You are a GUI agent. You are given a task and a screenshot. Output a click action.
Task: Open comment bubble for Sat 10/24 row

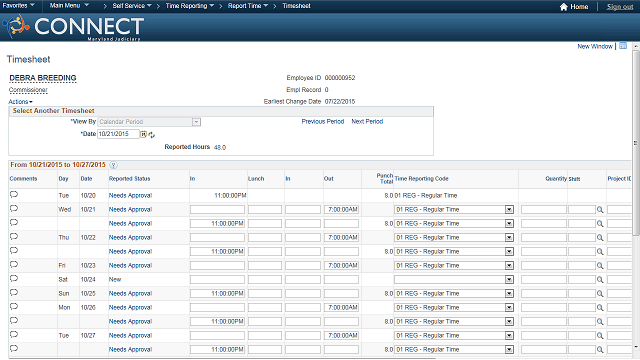pos(14,279)
